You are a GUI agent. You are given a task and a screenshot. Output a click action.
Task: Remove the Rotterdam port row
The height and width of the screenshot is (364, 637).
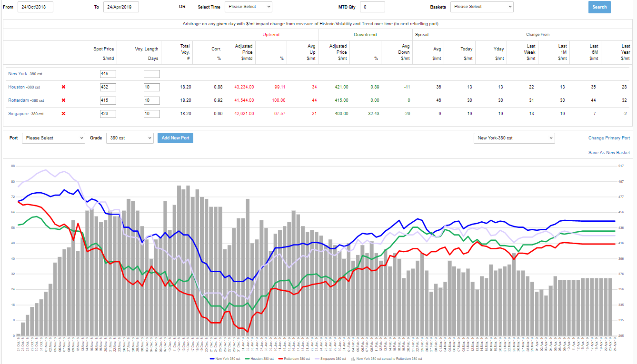(63, 100)
